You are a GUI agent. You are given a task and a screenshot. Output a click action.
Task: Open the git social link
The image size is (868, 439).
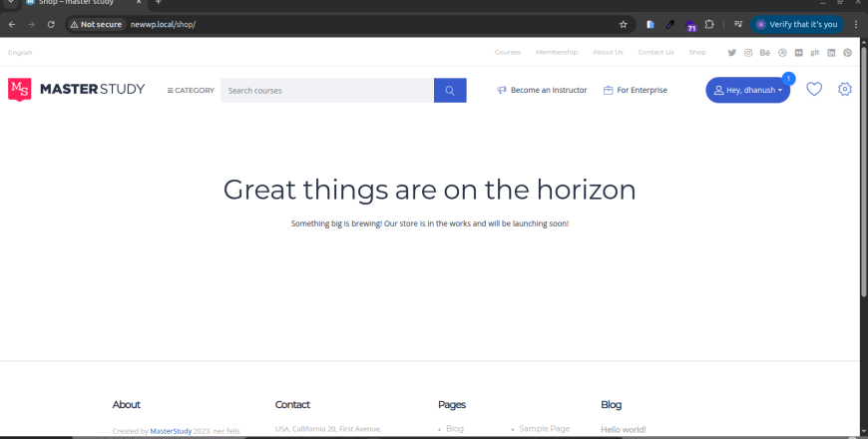[x=815, y=53]
